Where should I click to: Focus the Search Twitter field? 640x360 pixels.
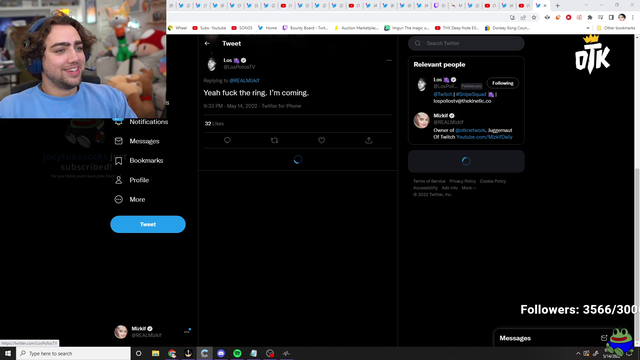coord(466,43)
